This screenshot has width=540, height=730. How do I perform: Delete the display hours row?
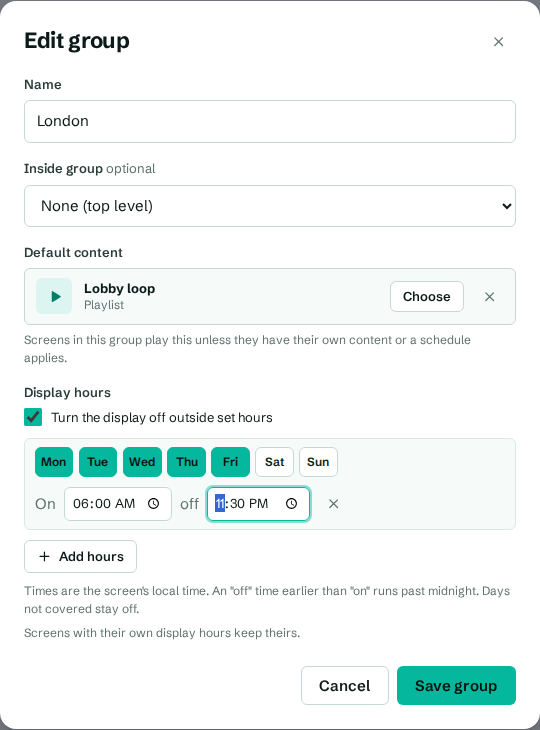click(x=333, y=504)
